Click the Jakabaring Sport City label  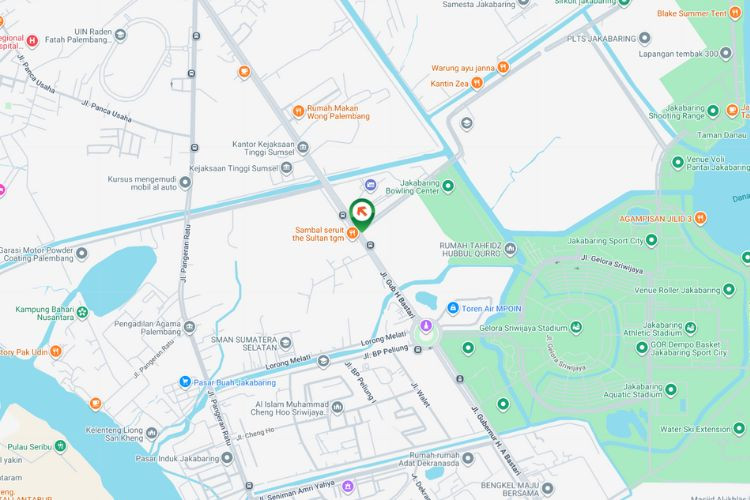[x=606, y=241]
